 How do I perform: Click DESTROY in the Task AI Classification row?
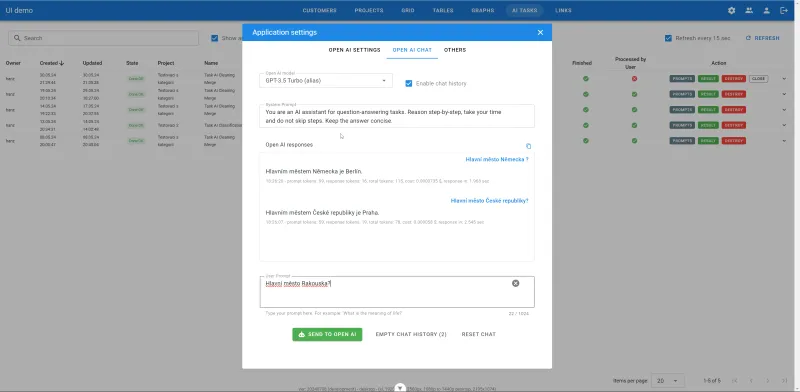pyautogui.click(x=734, y=125)
